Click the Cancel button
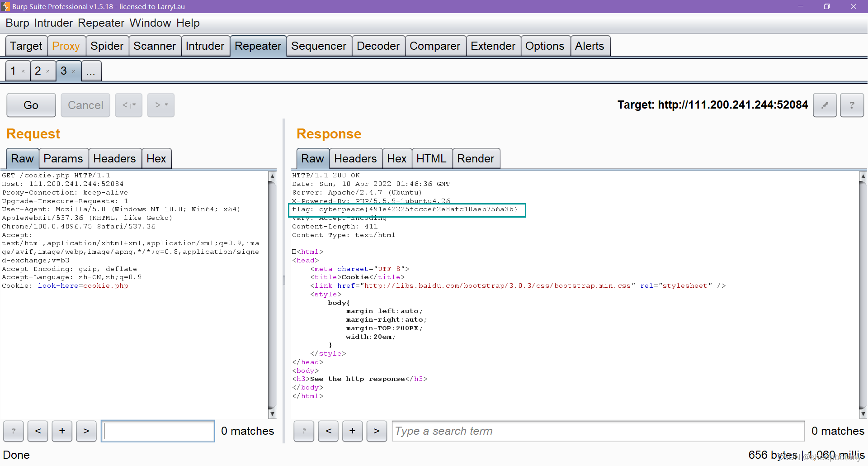The image size is (868, 466). click(x=85, y=105)
